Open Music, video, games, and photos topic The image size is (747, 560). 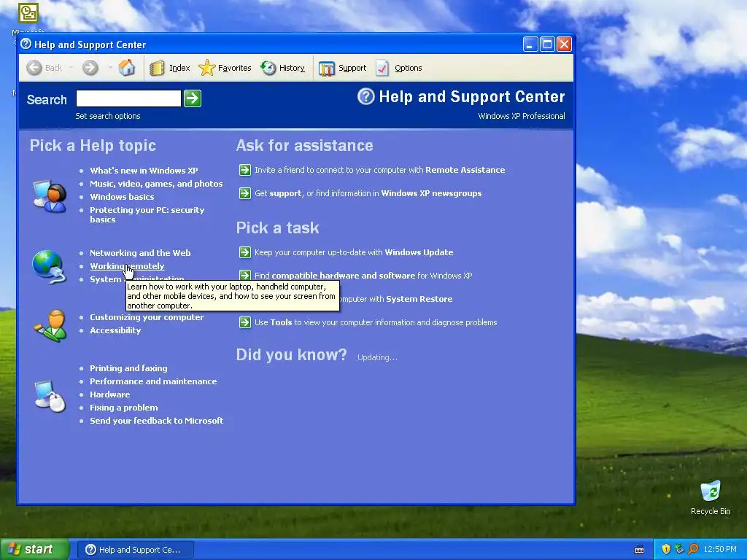[156, 184]
